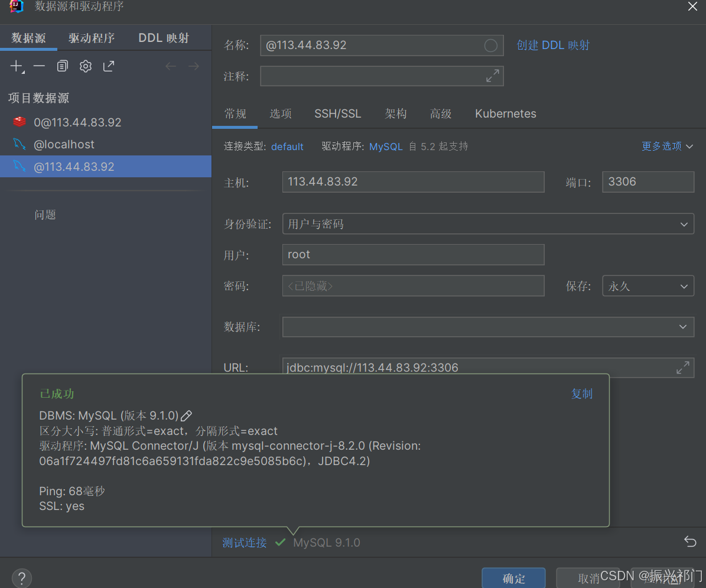This screenshot has width=706, height=588.
Task: Select the 0@113.44.83.92 data source
Action: (106, 122)
